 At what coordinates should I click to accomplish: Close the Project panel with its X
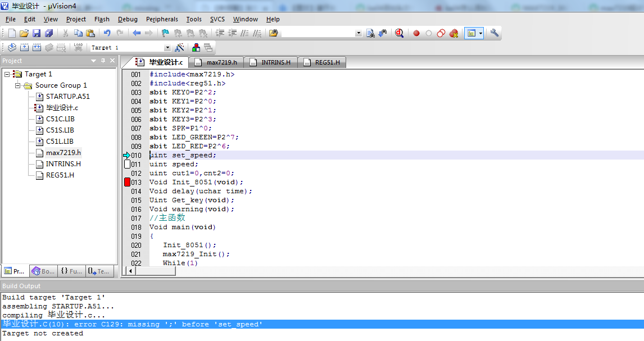point(112,61)
